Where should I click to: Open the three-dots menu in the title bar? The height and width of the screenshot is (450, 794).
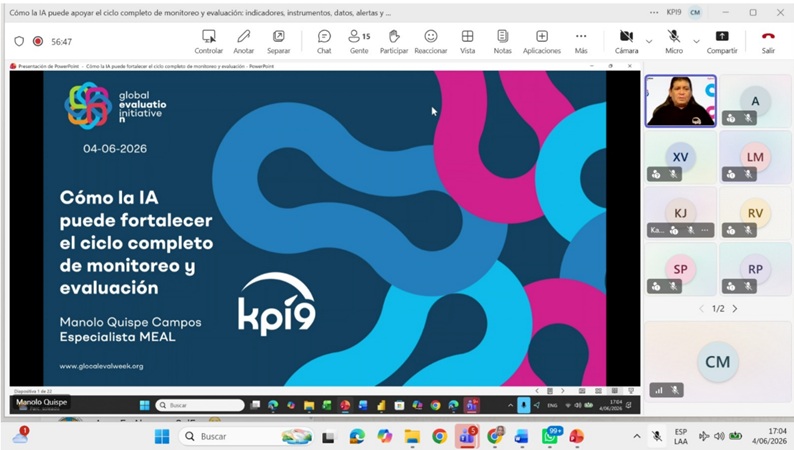coord(654,12)
